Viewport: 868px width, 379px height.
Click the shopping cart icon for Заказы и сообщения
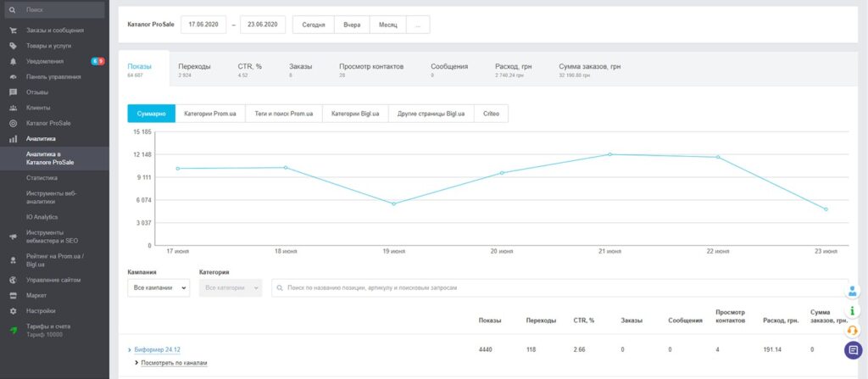[x=12, y=31]
